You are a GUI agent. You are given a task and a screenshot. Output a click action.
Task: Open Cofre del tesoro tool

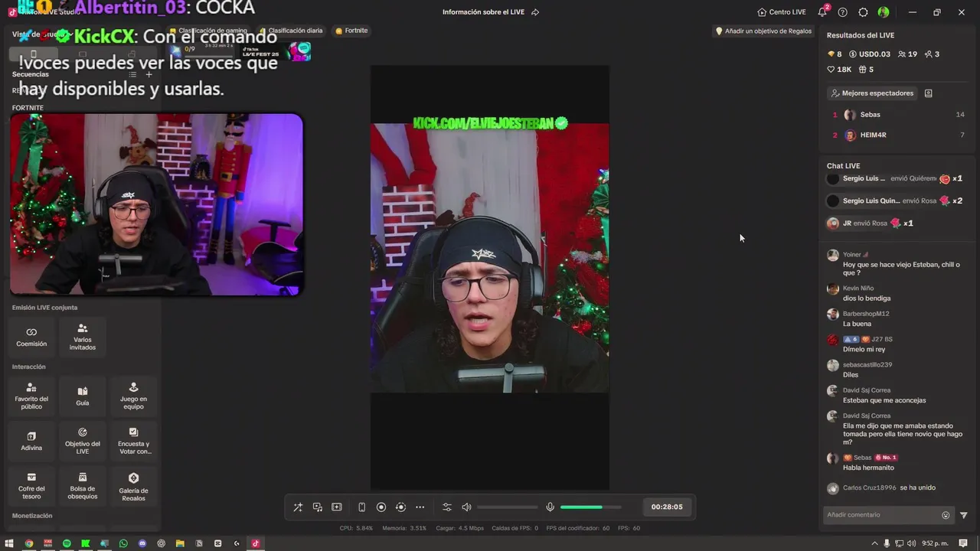(31, 486)
